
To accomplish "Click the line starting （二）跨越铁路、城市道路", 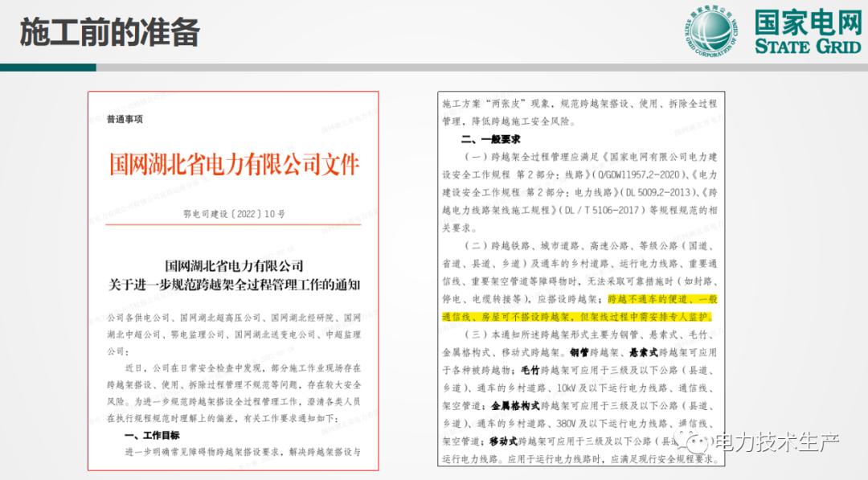I will point(590,245).
